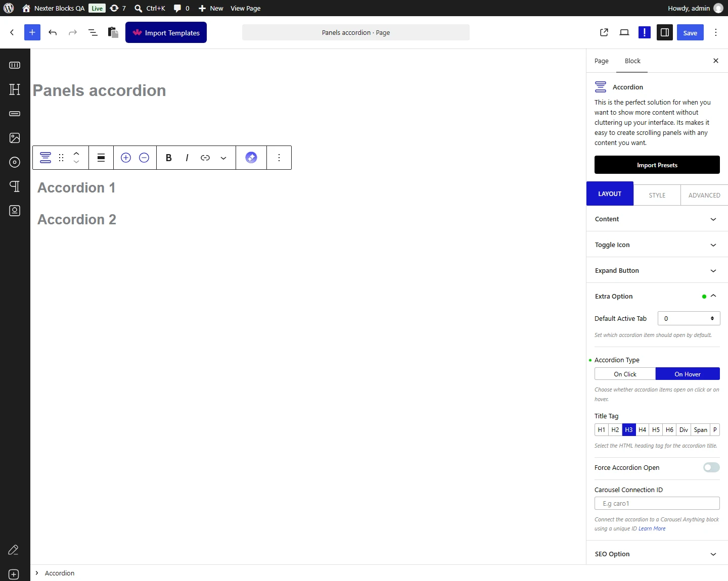Set Accordion Type to On Click
The height and width of the screenshot is (581, 728).
tap(625, 374)
